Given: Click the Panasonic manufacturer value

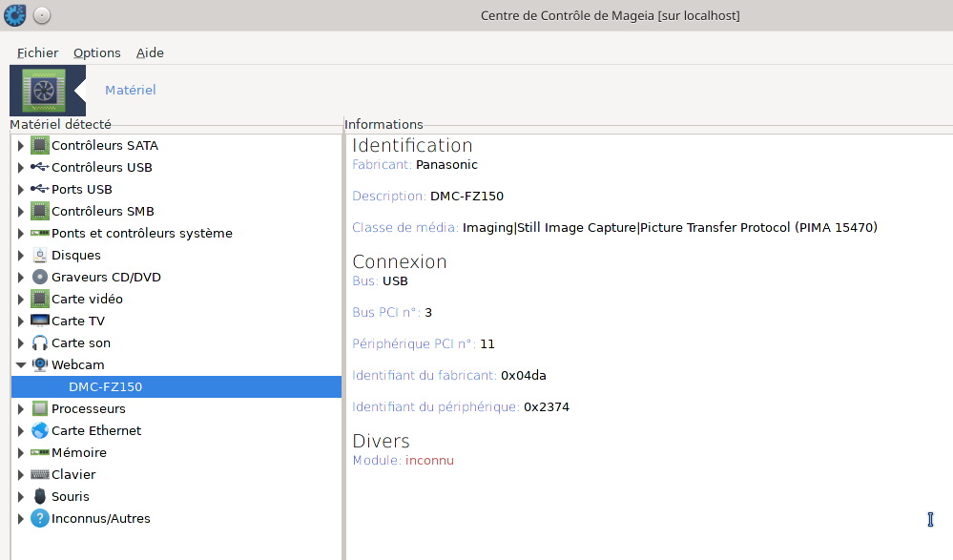Looking at the screenshot, I should pos(446,164).
